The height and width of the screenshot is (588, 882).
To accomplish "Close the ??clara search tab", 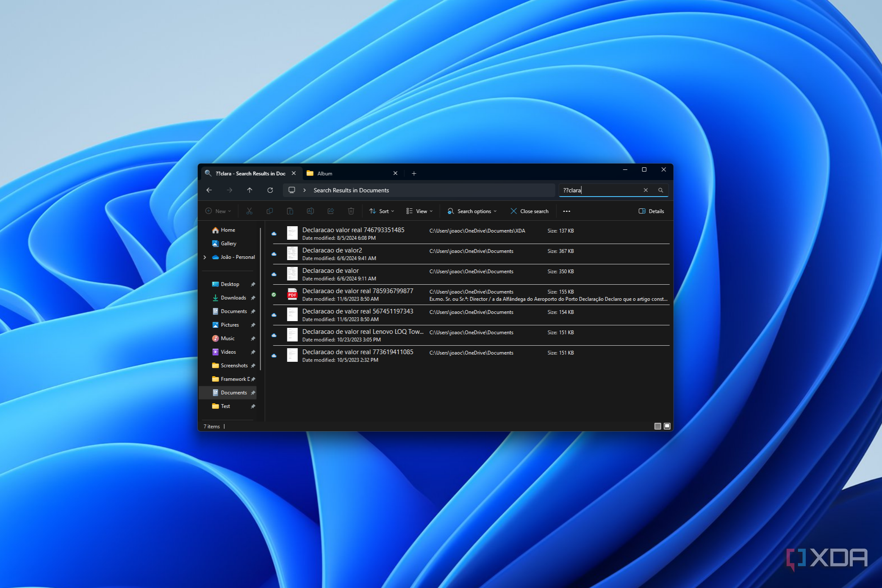I will coord(294,173).
